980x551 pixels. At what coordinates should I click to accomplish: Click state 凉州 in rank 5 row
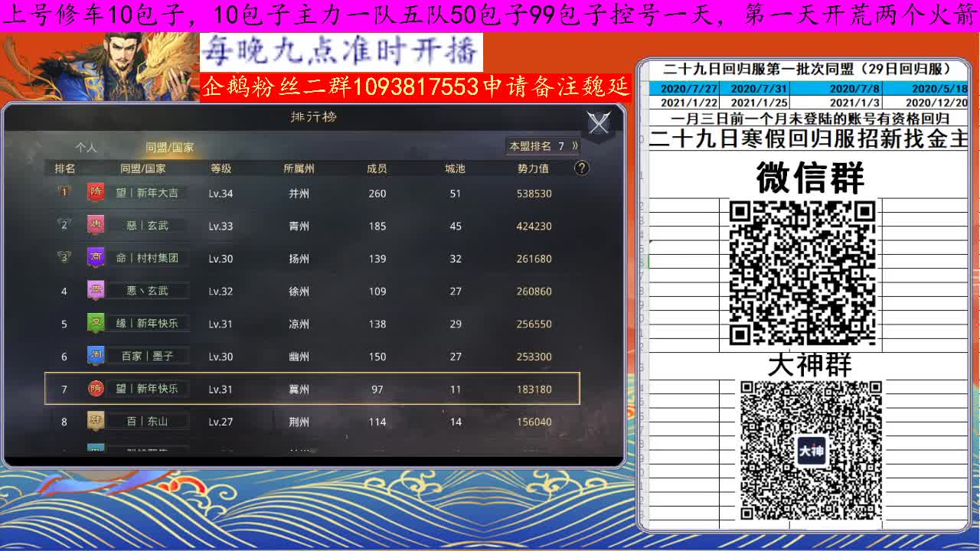299,324
